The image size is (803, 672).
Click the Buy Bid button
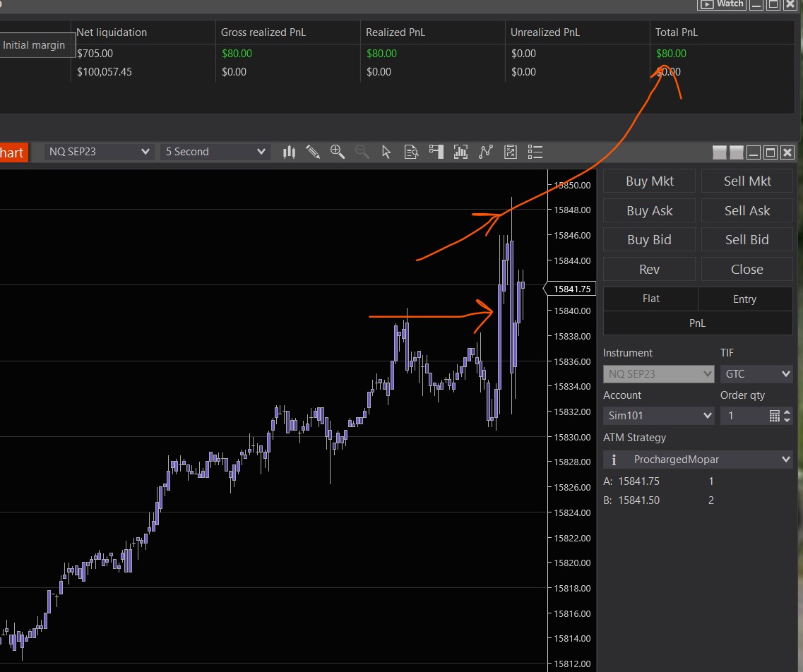point(649,240)
